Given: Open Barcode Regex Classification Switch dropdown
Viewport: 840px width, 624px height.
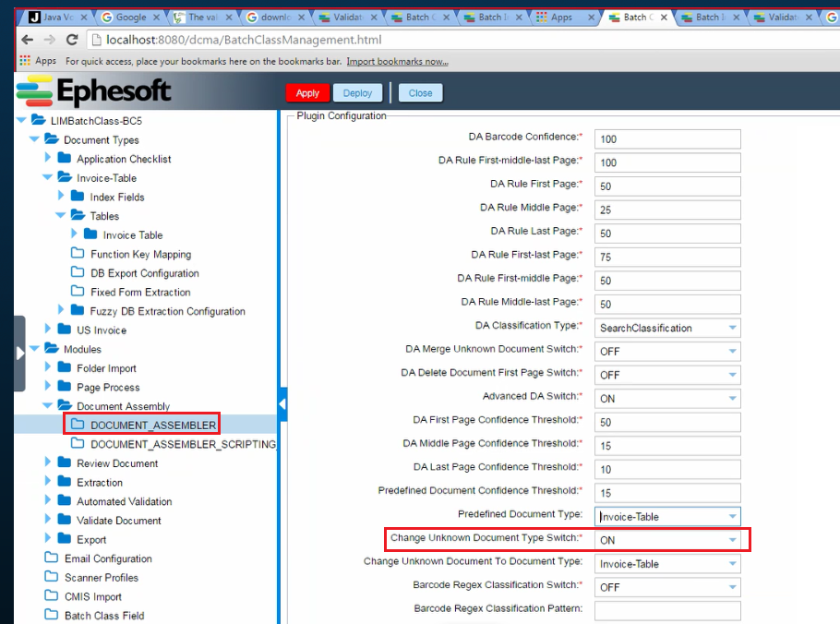Looking at the screenshot, I should pyautogui.click(x=732, y=587).
